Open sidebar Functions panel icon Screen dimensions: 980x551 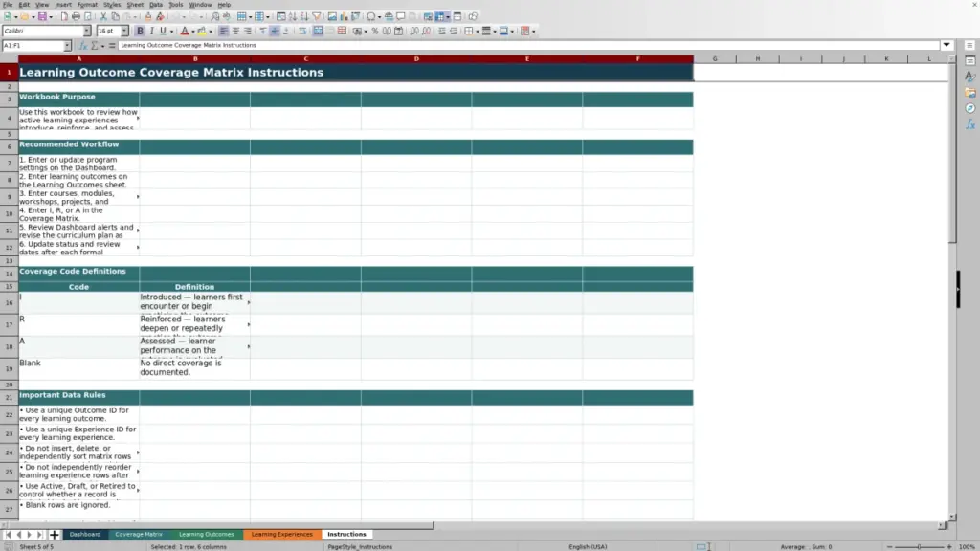coord(970,125)
